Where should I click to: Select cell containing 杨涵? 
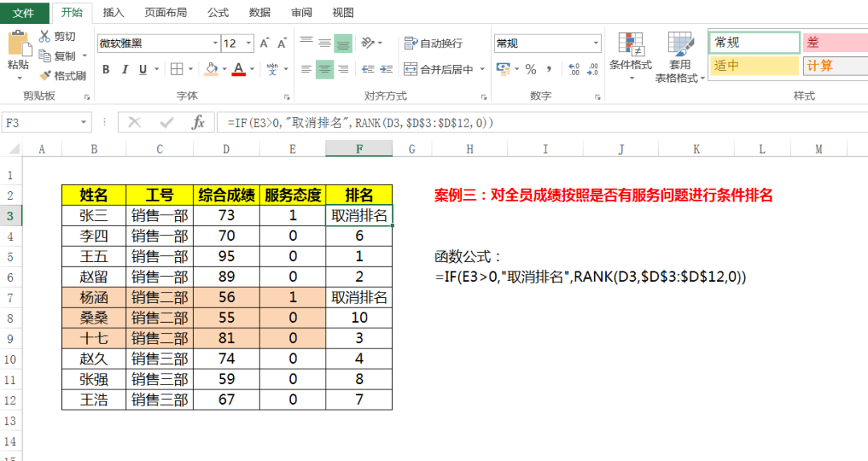point(93,298)
